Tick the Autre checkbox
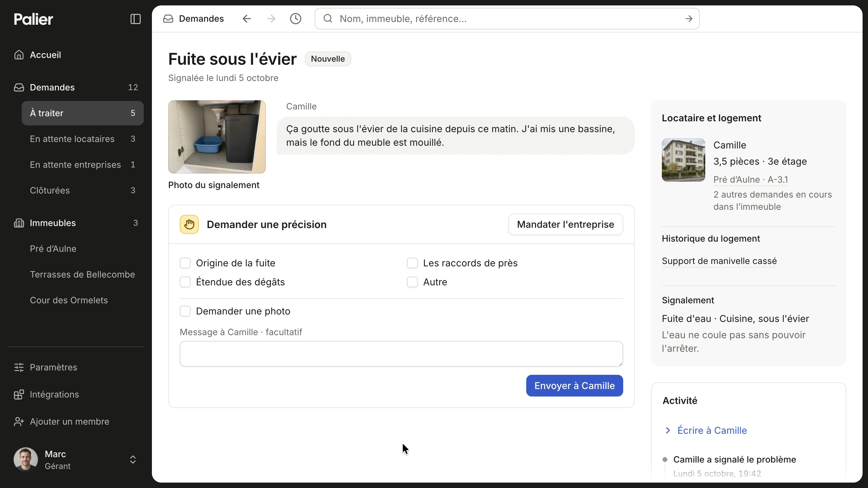Viewport: 868px width, 488px height. 412,282
